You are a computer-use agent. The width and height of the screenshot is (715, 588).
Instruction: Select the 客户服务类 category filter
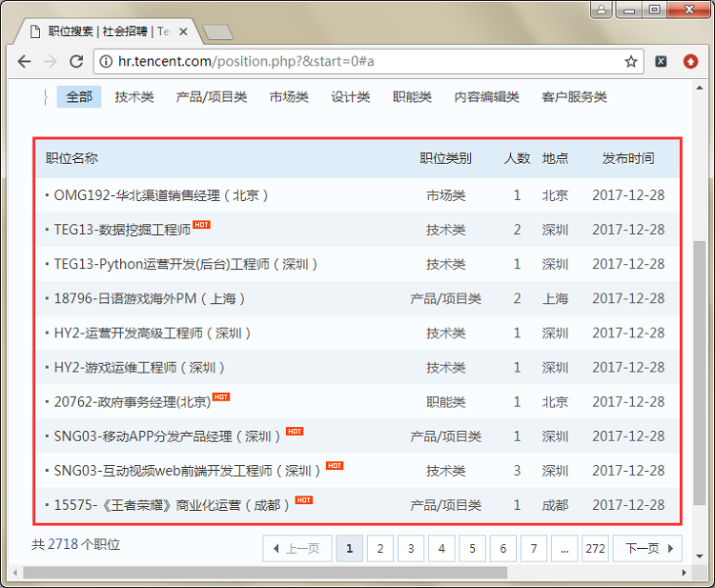coord(574,96)
